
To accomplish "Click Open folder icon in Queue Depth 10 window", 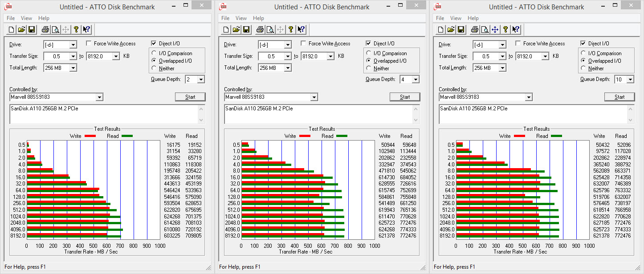I will 451,30.
